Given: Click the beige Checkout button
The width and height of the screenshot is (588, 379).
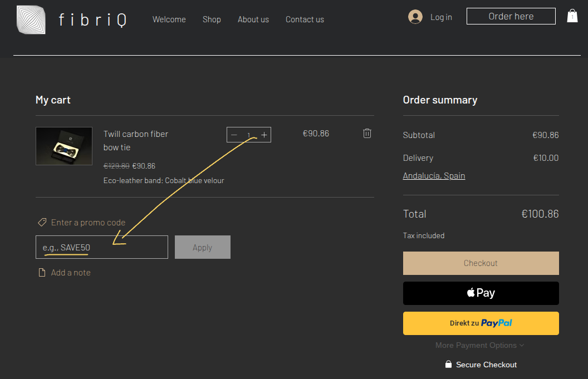Looking at the screenshot, I should pyautogui.click(x=481, y=263).
